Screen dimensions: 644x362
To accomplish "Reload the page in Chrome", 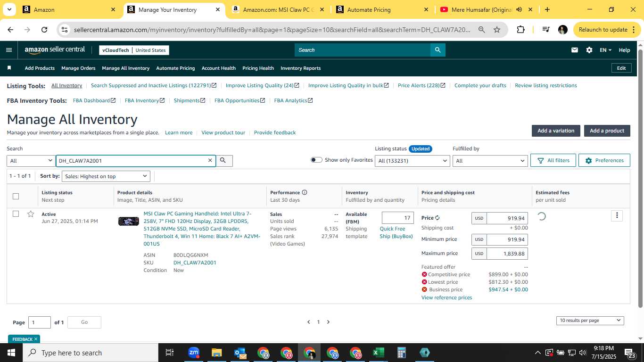I will (x=44, y=29).
